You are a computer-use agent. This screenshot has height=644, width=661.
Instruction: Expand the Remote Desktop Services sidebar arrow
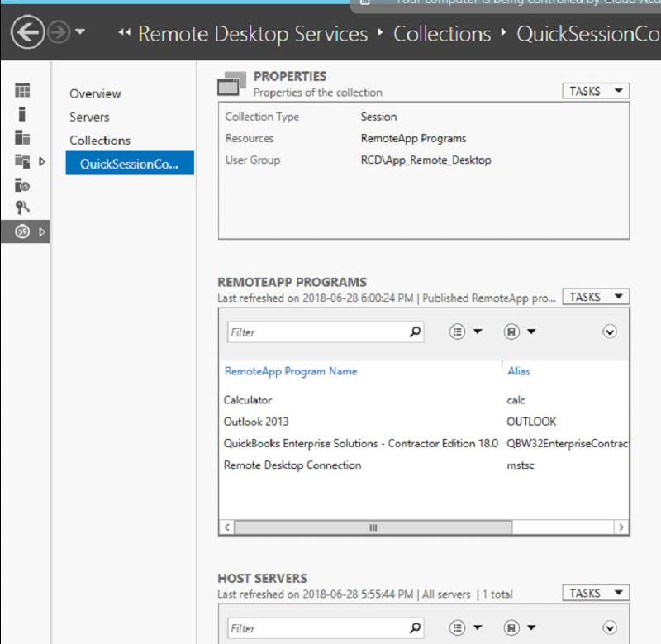(42, 231)
